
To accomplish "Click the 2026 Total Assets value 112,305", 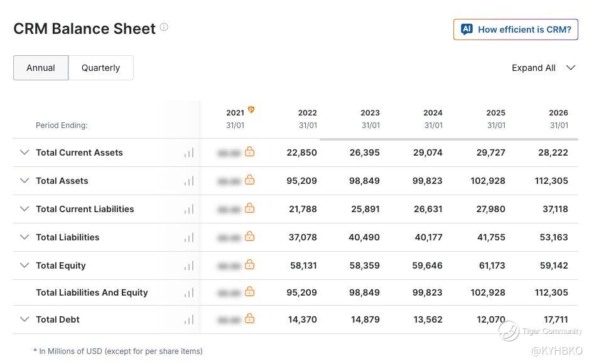I will [551, 181].
